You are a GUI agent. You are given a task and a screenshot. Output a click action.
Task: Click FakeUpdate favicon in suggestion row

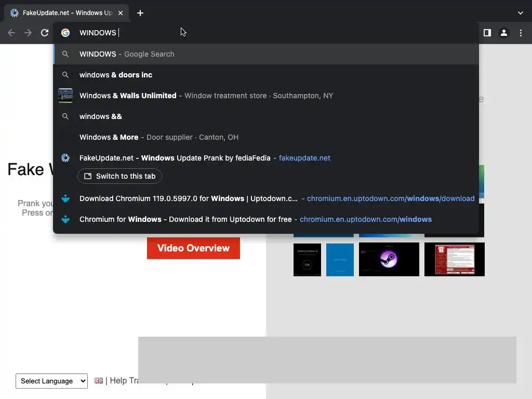click(65, 158)
